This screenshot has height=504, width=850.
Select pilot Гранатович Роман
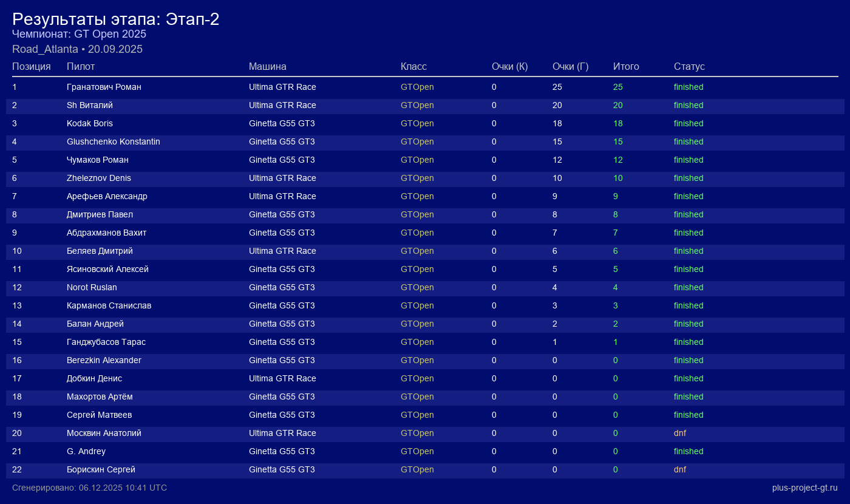(104, 87)
